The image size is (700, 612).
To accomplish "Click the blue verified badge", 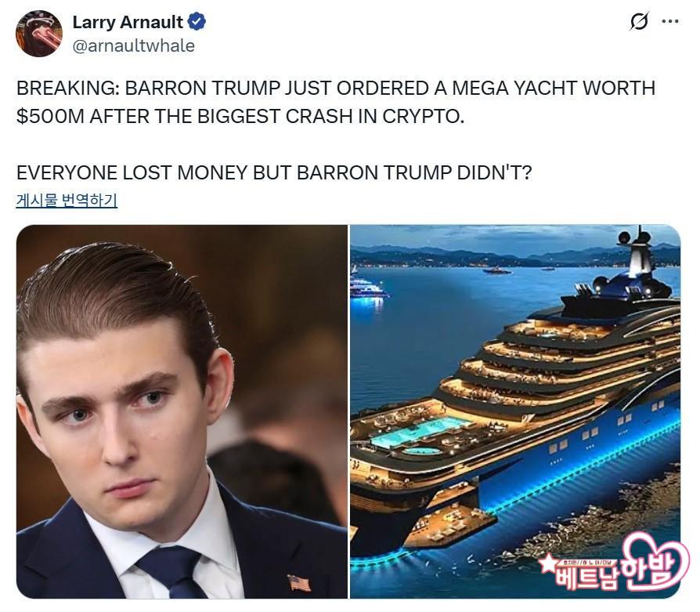I will 197,21.
